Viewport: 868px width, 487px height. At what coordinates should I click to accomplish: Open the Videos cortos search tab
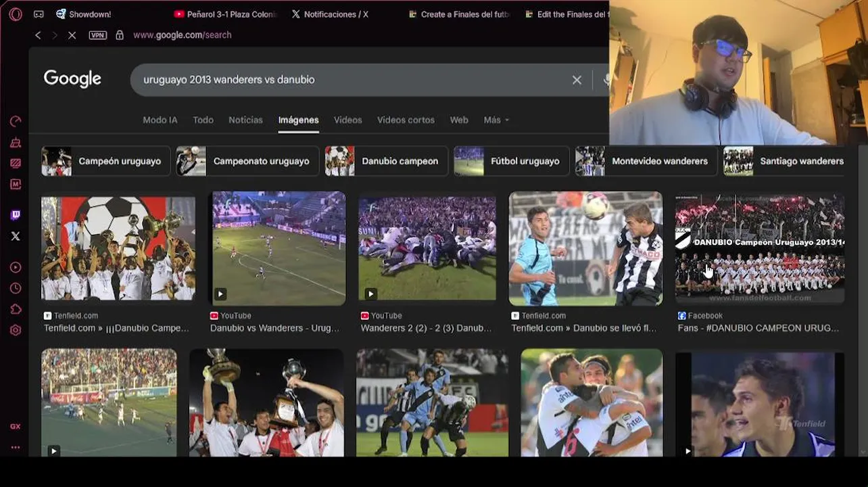pos(406,120)
